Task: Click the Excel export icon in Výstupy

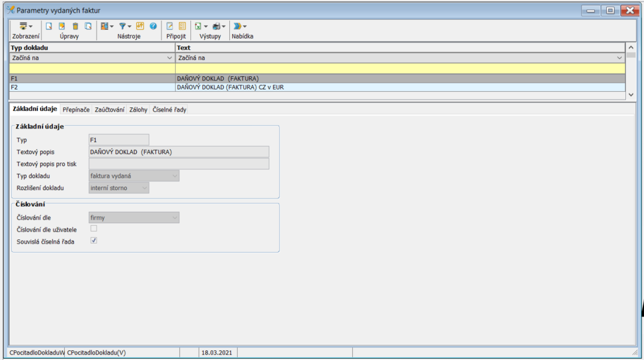Action: click(197, 26)
